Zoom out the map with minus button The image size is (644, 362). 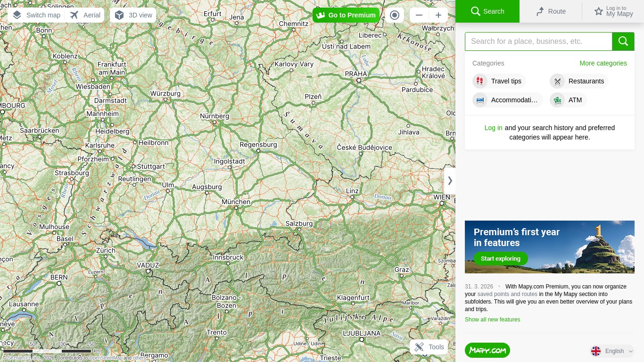pyautogui.click(x=419, y=15)
